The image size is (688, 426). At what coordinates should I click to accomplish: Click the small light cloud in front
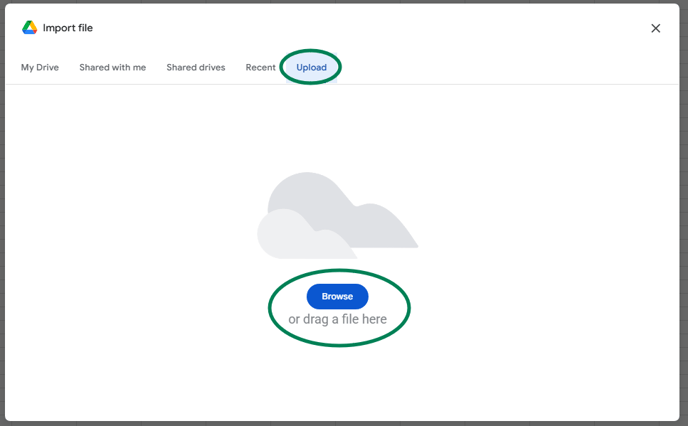pos(290,238)
